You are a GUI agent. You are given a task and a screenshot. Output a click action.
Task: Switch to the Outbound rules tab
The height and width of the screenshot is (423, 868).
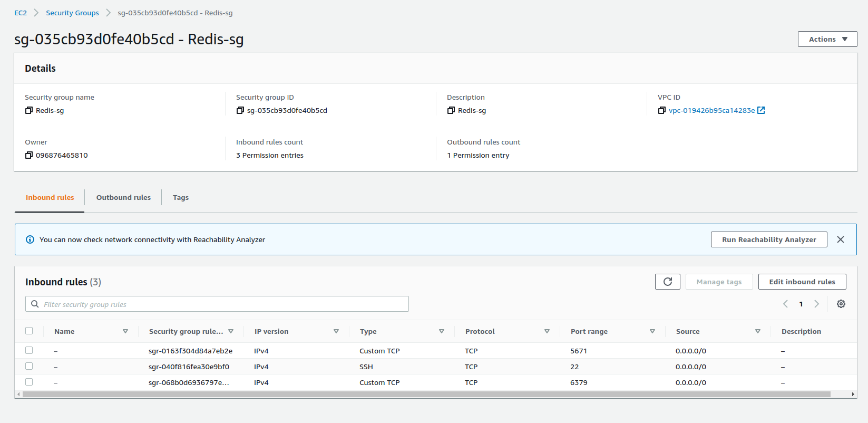point(123,197)
